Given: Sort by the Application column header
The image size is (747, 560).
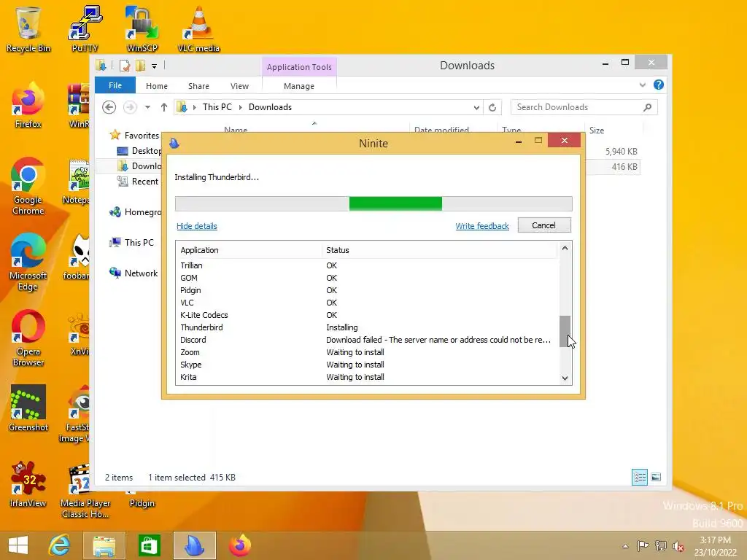Looking at the screenshot, I should (x=250, y=250).
